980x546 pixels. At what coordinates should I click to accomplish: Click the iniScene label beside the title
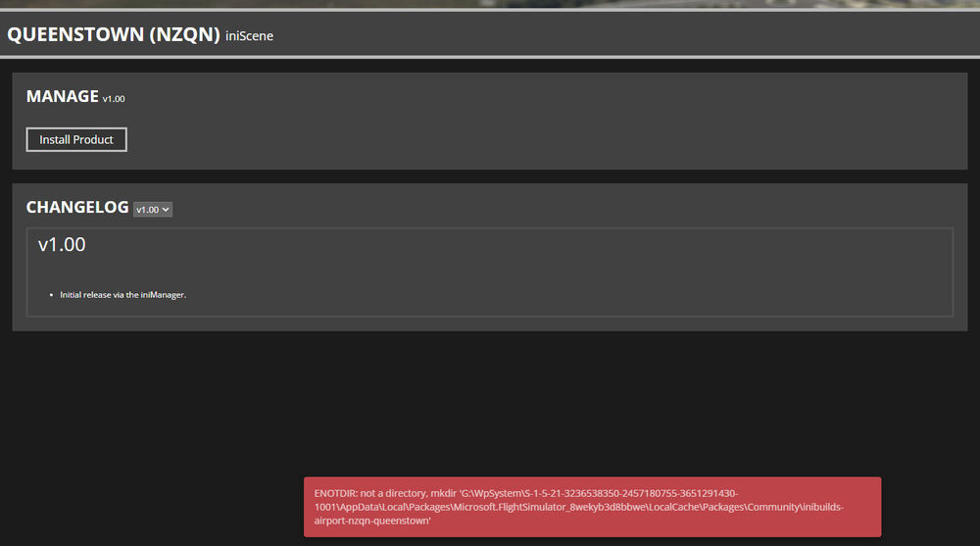point(249,36)
